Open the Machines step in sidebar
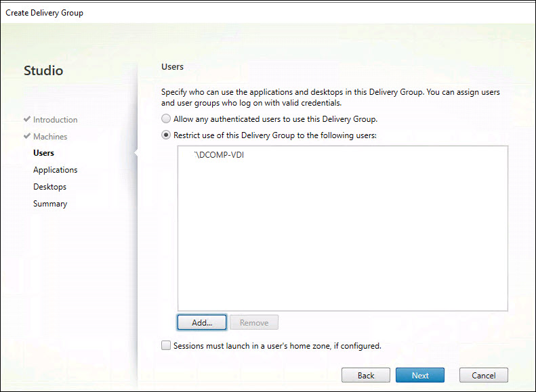 (50, 137)
